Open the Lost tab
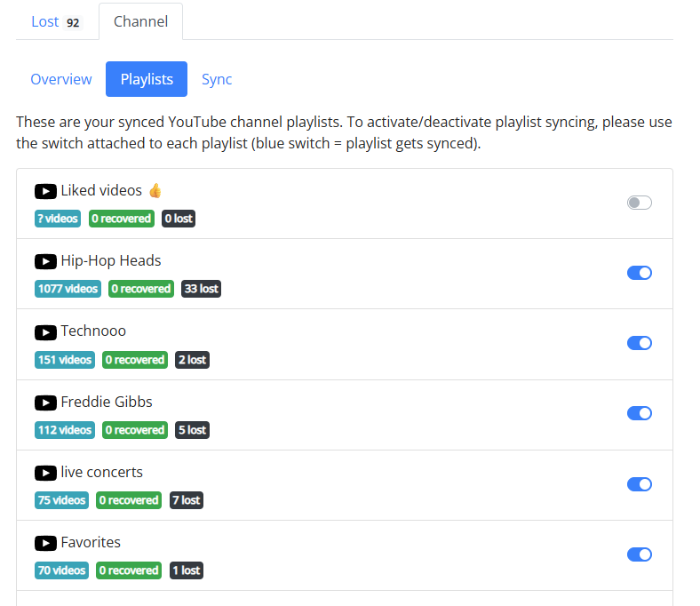 click(56, 21)
